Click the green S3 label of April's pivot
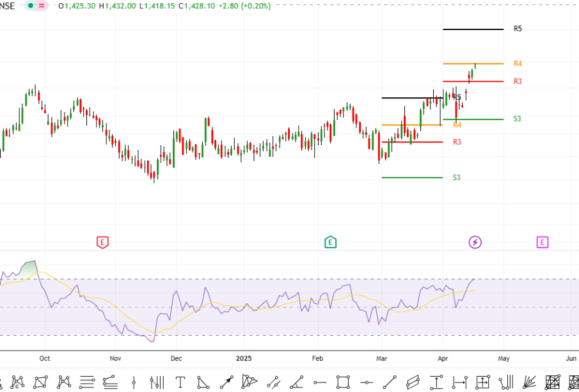Screen dimensions: 579x392 tap(518, 119)
